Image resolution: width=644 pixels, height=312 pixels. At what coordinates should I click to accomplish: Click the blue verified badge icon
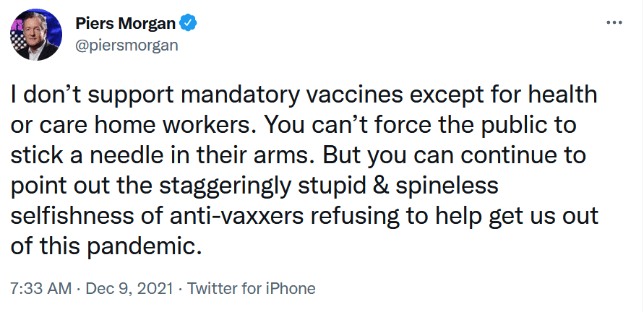click(x=189, y=23)
